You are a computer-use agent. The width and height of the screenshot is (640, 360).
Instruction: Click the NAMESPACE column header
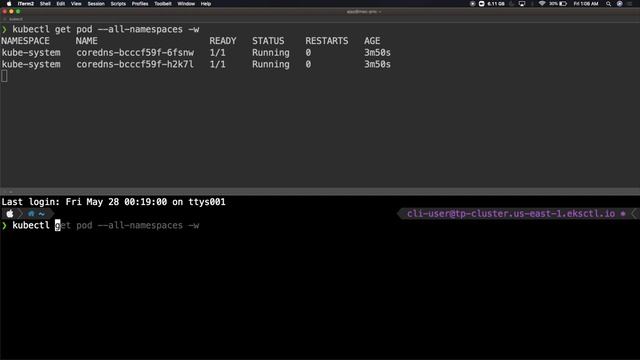[x=25, y=41]
